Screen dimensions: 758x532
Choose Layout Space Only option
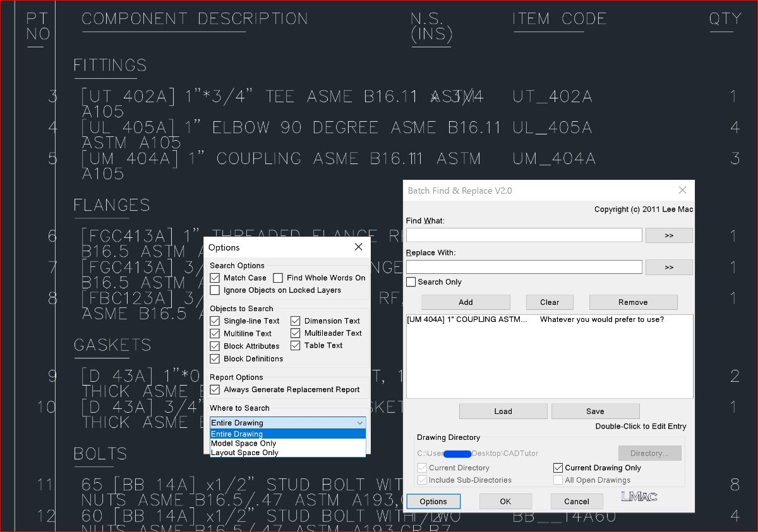pyautogui.click(x=288, y=452)
